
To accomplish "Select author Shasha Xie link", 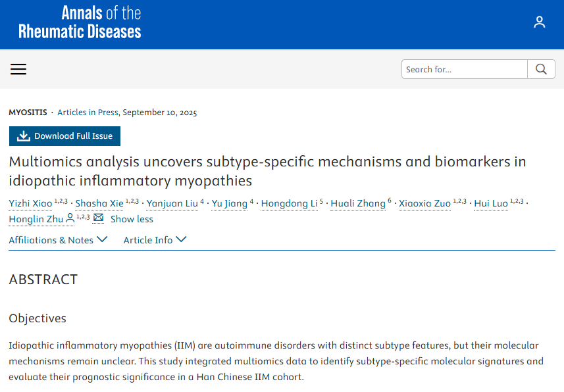I will click(99, 203).
